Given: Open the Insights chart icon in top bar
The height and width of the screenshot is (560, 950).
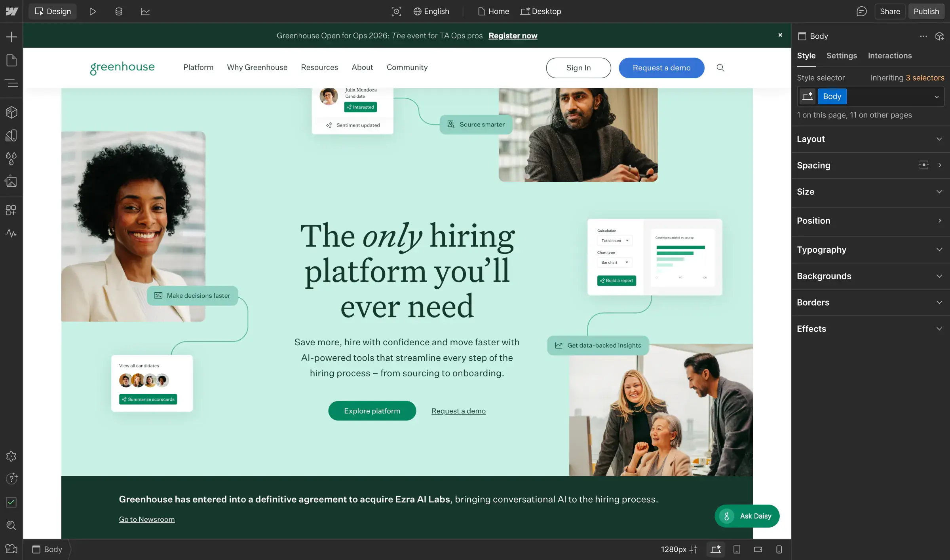Looking at the screenshot, I should 145,11.
